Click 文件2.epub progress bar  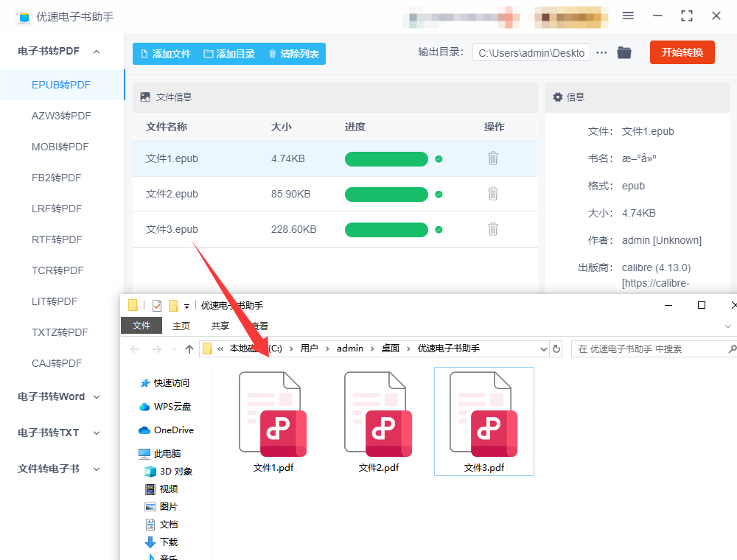pos(386,194)
